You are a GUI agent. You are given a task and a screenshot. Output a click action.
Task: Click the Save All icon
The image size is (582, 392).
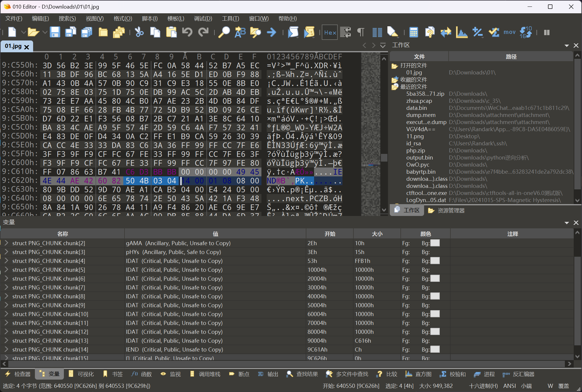pyautogui.click(x=87, y=32)
